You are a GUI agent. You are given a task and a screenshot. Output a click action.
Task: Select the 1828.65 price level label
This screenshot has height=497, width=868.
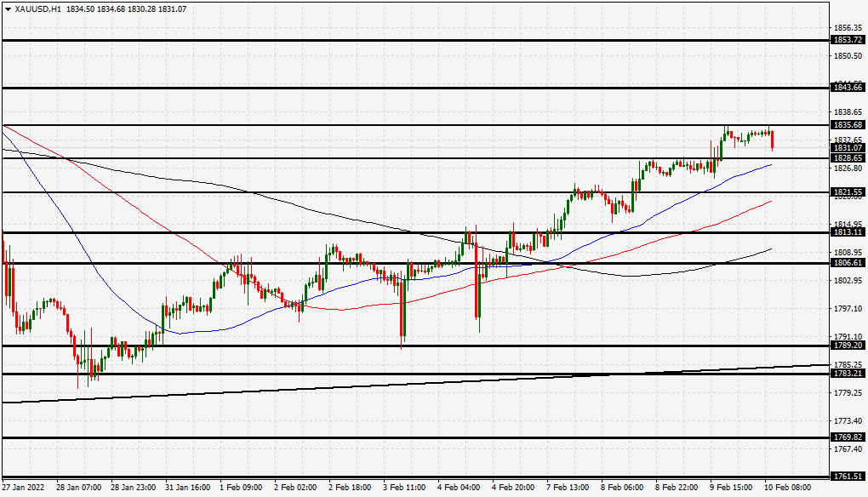pos(848,158)
